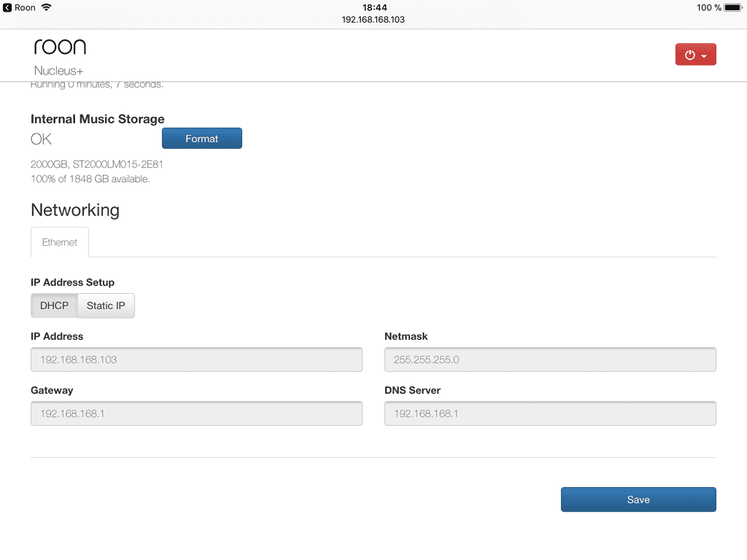747x560 pixels.
Task: Click the Gateway input field
Action: pos(196,413)
